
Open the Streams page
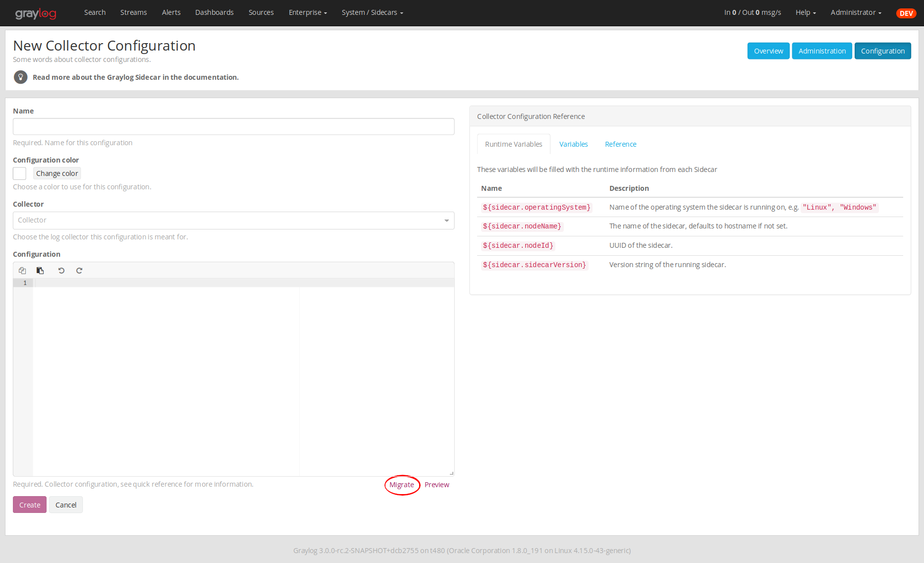(x=133, y=12)
